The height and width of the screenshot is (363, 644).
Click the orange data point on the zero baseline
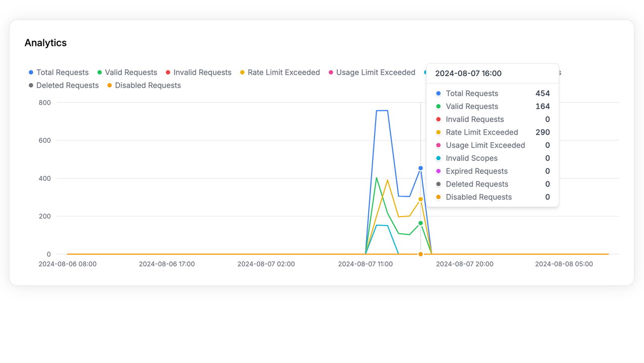click(420, 254)
